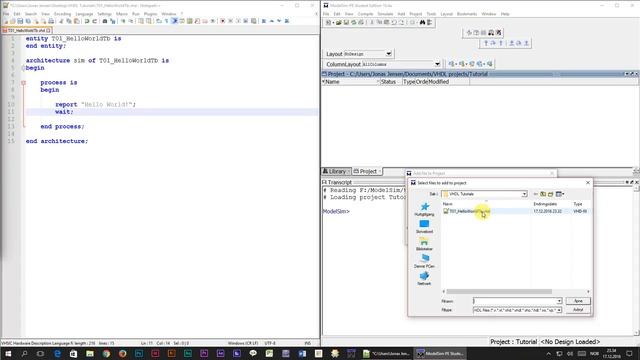This screenshot has height=360, width=640.
Task: Open the Encoding menu in Notepad++
Action: coord(62,14)
